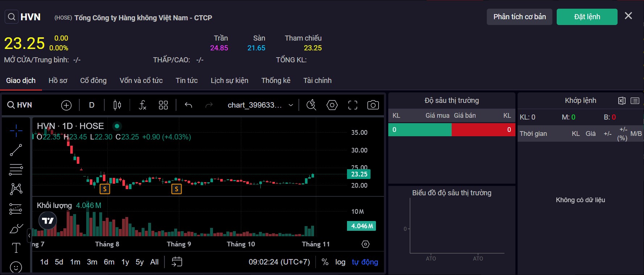Screen dimensions: 644x275
Task: Take a chart snapshot with camera icon
Action: (373, 105)
